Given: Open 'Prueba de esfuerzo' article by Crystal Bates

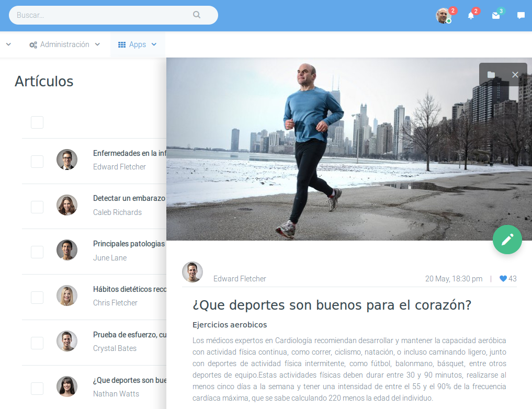Looking at the screenshot, I should (x=129, y=335).
